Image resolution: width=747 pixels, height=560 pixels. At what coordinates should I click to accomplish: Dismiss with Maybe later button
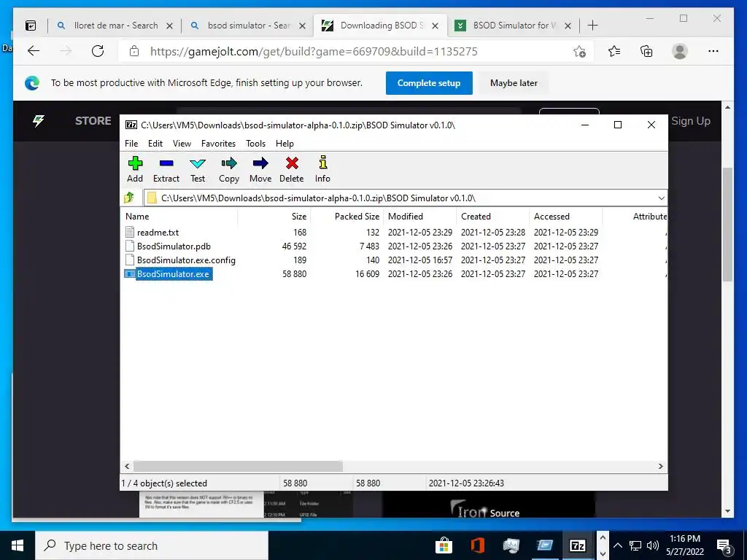pos(514,83)
